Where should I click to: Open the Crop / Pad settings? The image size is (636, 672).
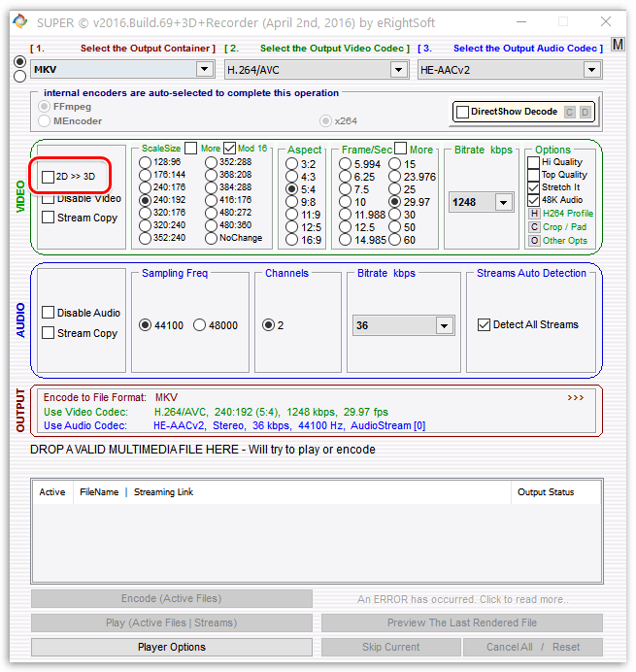pyautogui.click(x=533, y=227)
